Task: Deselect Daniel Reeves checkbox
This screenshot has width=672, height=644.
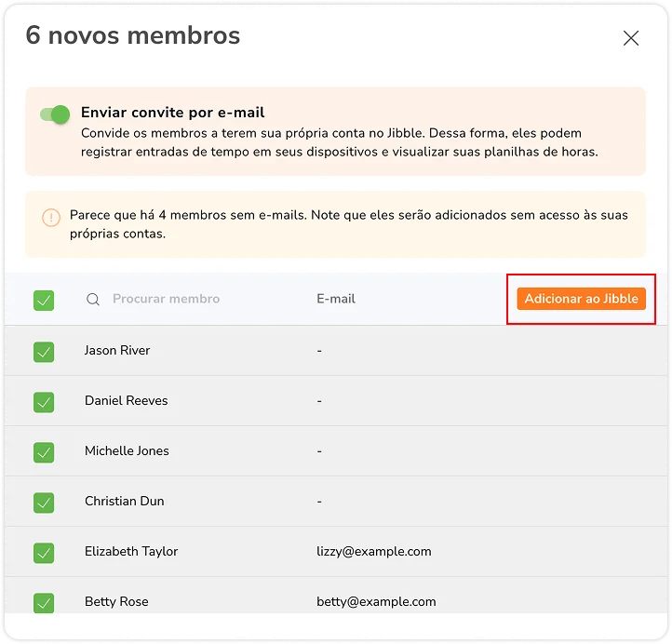Action: (44, 401)
